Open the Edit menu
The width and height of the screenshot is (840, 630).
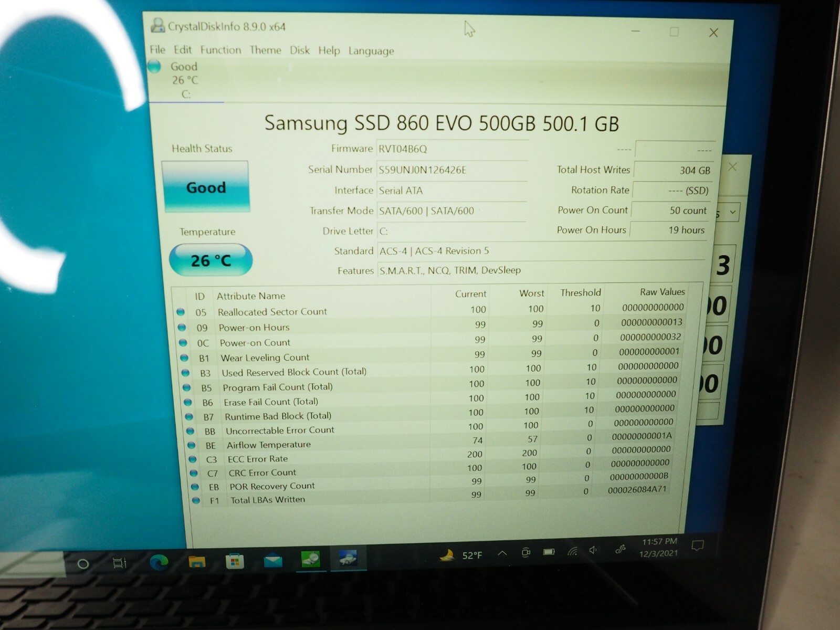[183, 49]
